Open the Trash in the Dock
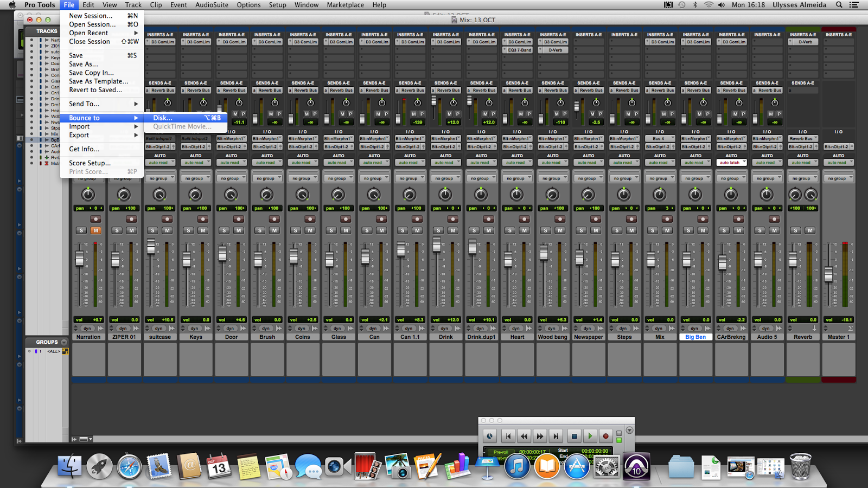The image size is (868, 488). (x=801, y=467)
